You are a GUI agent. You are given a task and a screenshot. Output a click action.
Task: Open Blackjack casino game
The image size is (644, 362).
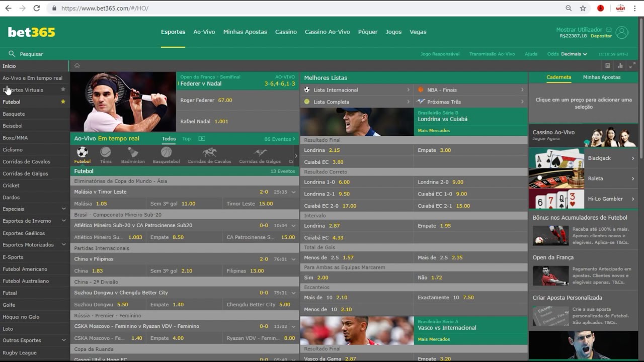583,158
